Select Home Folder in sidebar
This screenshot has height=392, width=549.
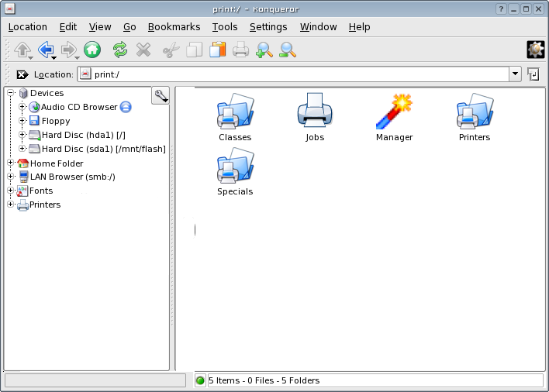57,163
